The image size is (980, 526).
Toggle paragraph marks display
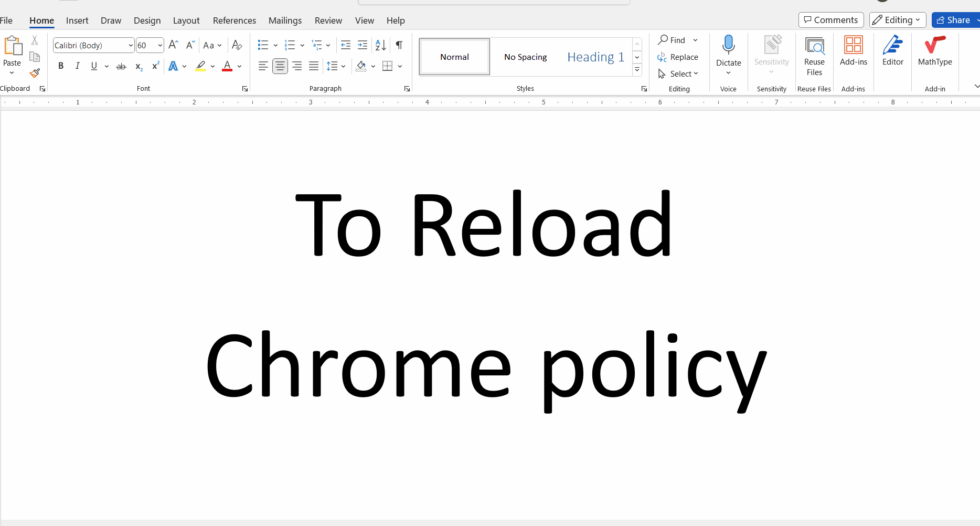pos(399,45)
